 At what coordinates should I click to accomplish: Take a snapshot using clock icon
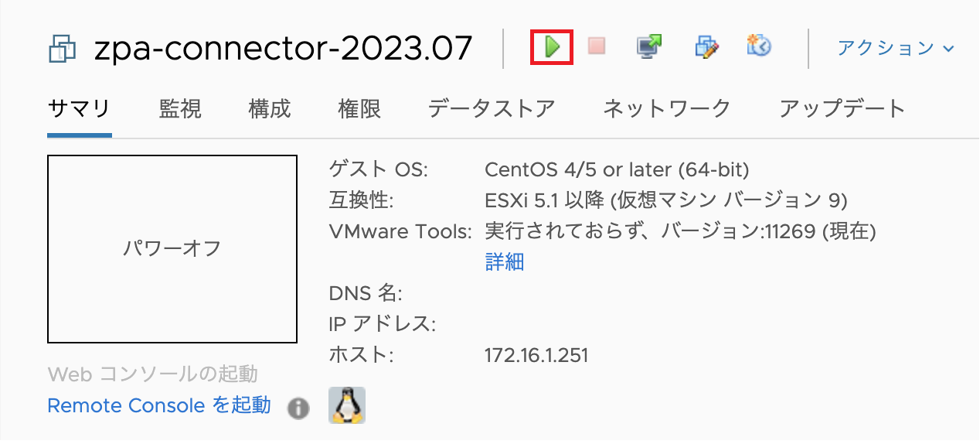(x=759, y=46)
